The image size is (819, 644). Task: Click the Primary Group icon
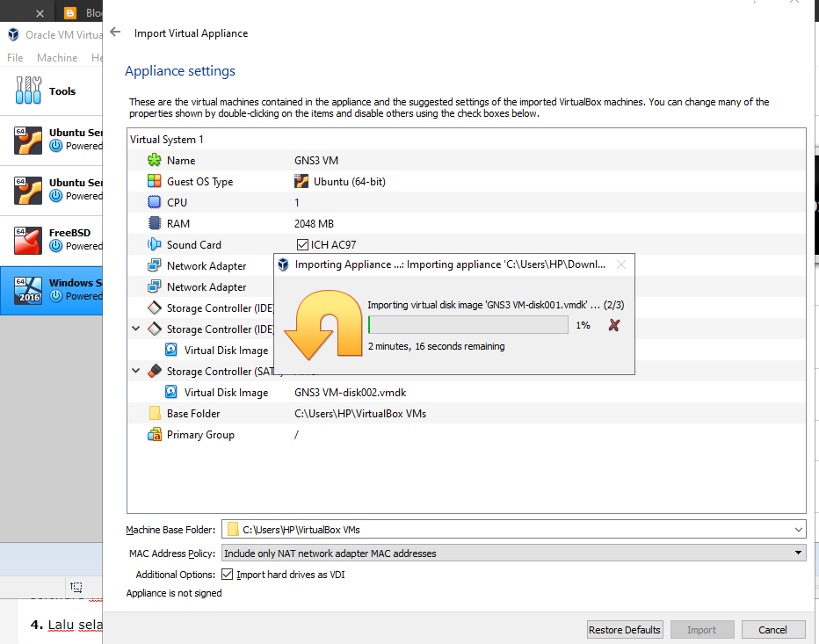click(x=154, y=434)
